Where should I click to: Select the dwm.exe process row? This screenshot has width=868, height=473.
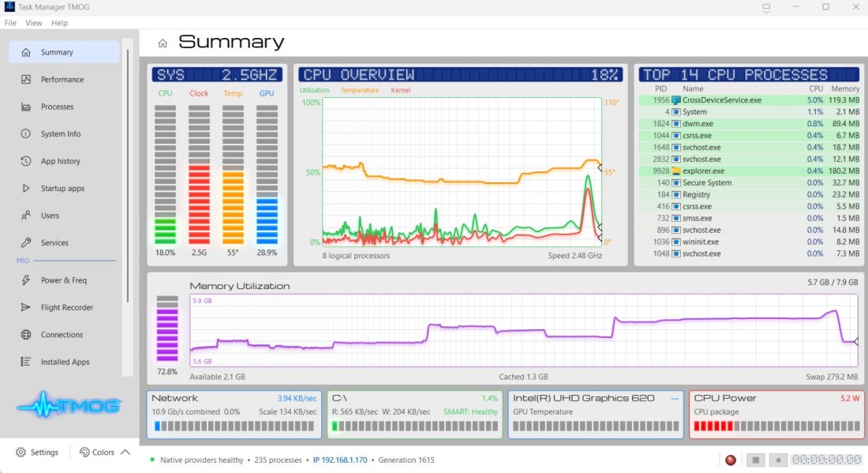[749, 123]
